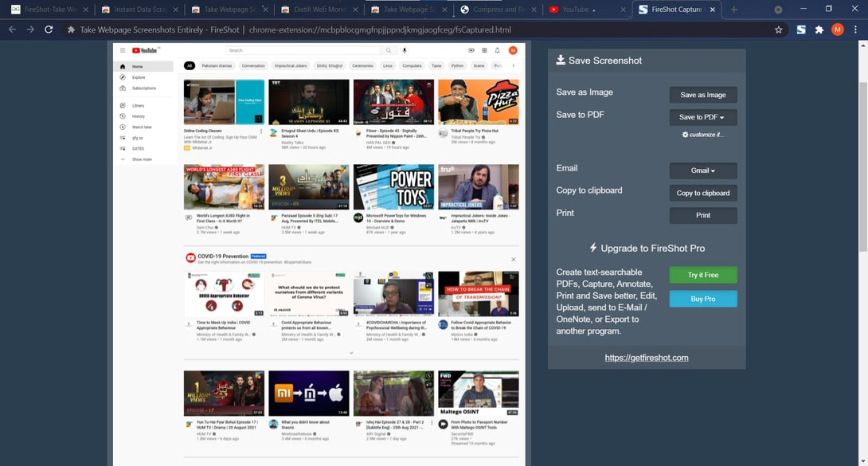This screenshot has height=466, width=868.
Task: Select the All category chip
Action: [x=190, y=66]
